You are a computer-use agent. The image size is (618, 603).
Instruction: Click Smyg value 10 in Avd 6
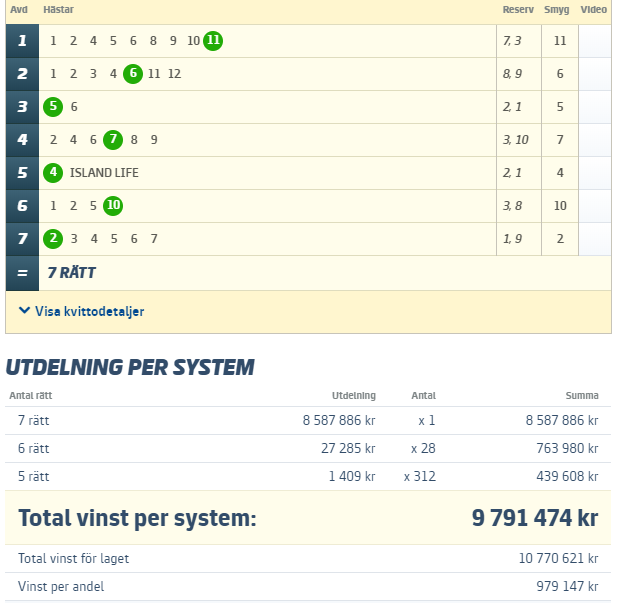(x=560, y=206)
